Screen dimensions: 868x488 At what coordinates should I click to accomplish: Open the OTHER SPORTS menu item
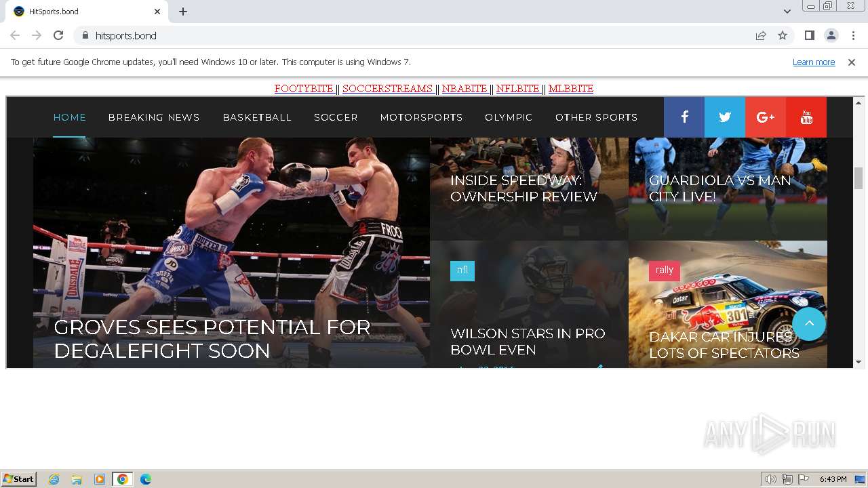pyautogui.click(x=596, y=117)
